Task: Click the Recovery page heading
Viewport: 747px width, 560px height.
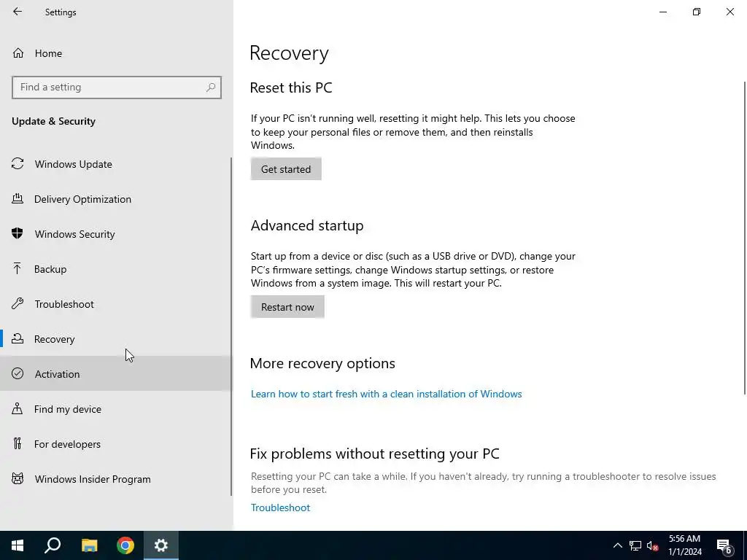Action: 289,52
